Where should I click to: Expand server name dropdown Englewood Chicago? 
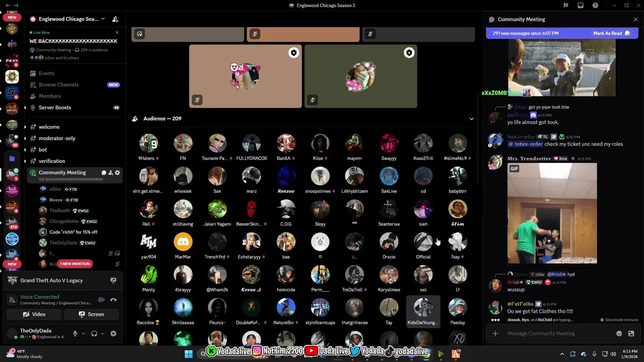pyautogui.click(x=103, y=19)
